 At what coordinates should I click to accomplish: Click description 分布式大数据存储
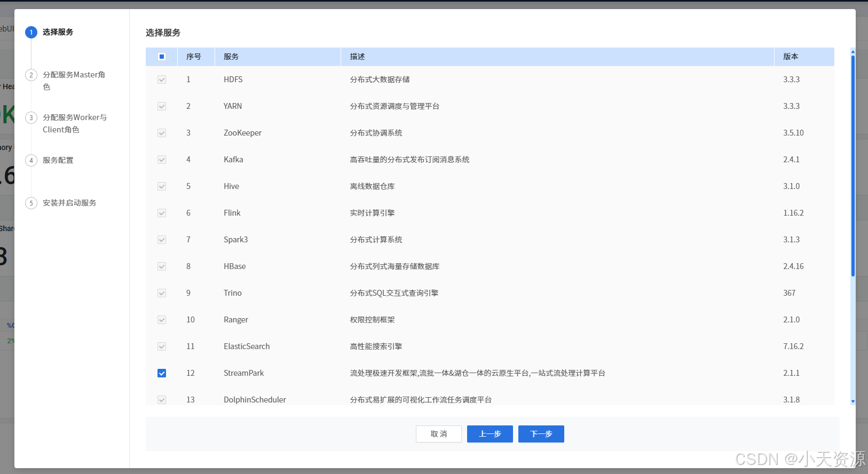click(x=380, y=80)
